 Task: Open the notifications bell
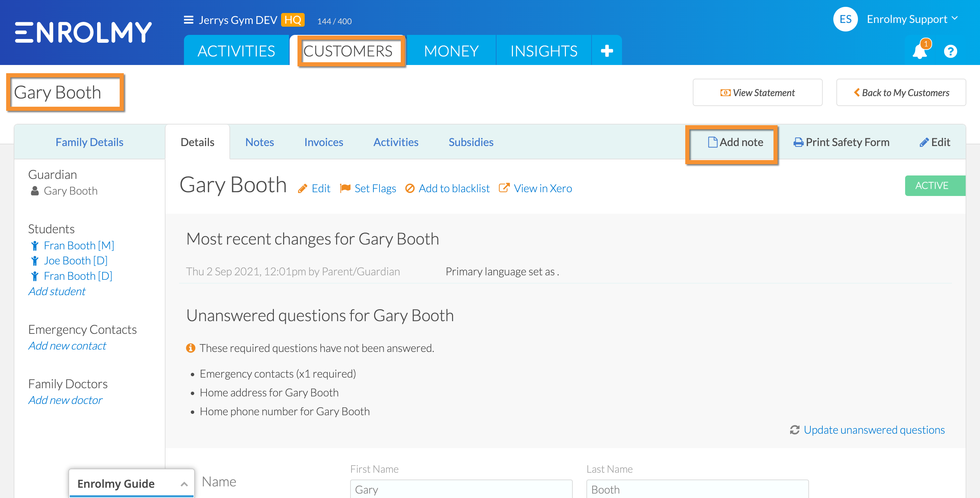point(919,51)
